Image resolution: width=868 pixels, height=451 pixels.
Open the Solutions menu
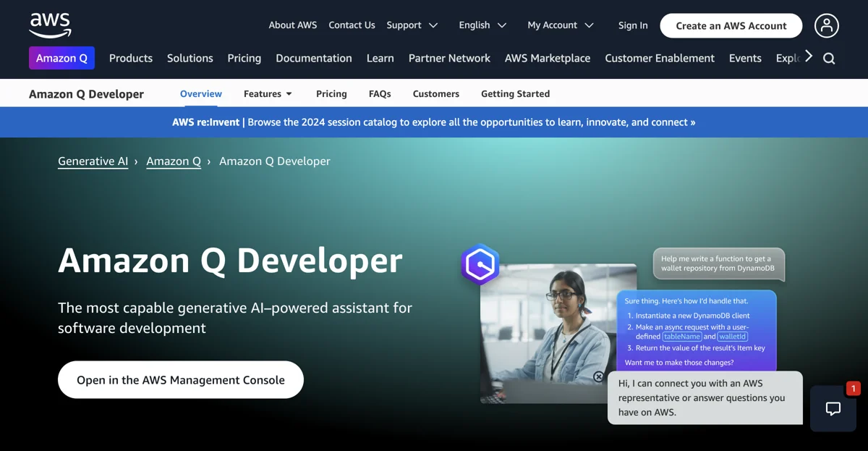(190, 58)
